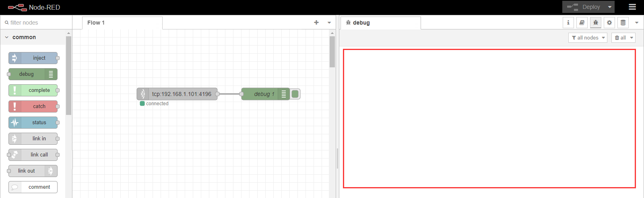
Task: Switch to the Flow 1 tab
Action: click(96, 23)
